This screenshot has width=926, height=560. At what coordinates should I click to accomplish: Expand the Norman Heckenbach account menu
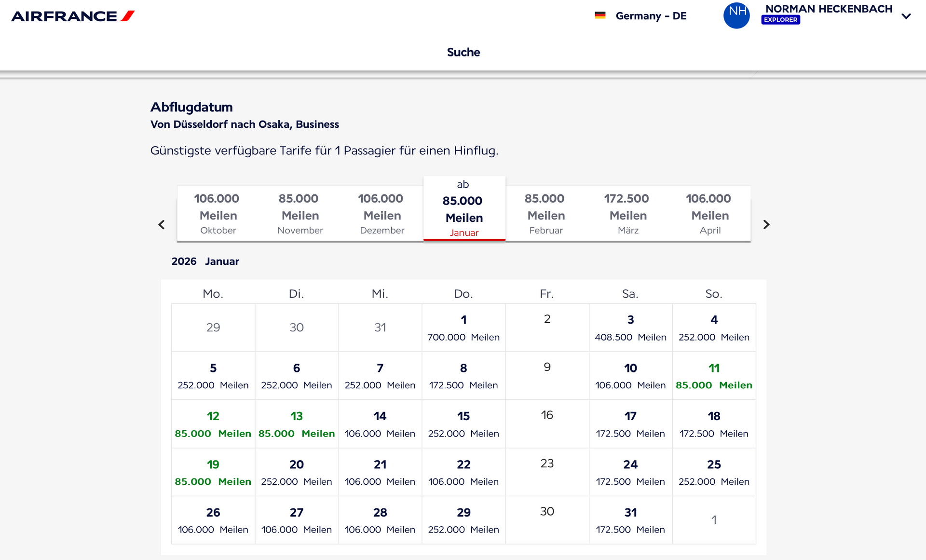pos(906,16)
